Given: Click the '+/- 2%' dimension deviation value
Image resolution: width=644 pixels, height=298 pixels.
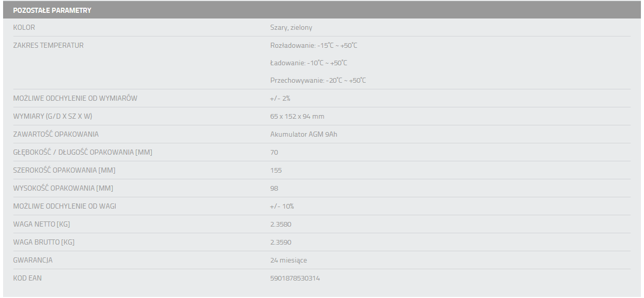Looking at the screenshot, I should (280, 98).
